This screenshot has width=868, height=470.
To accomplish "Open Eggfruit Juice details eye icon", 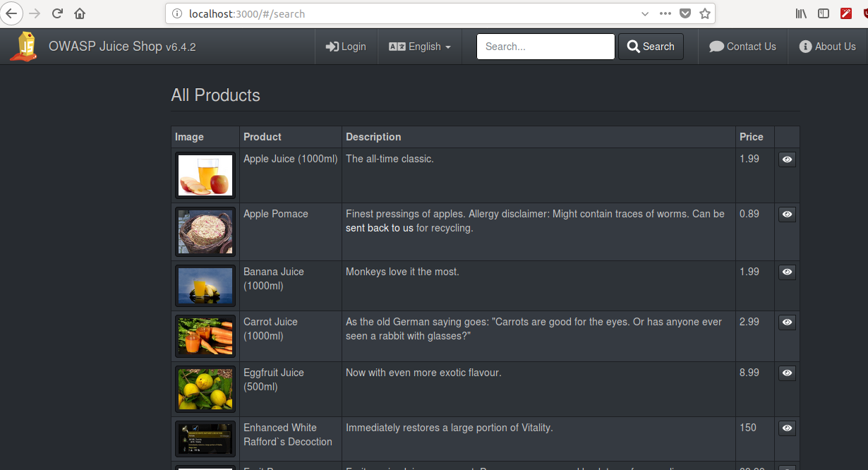I will [x=787, y=373].
